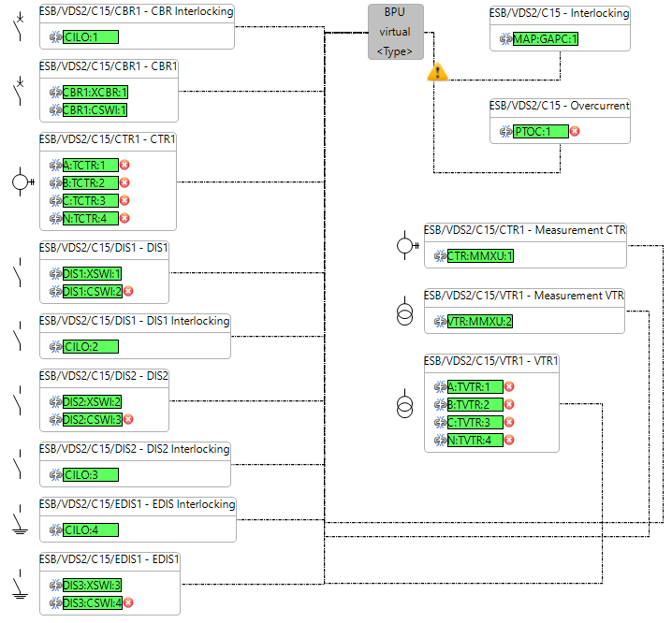Select the DIS2:XSWI:2 logical node
The height and width of the screenshot is (623, 672).
tap(91, 401)
